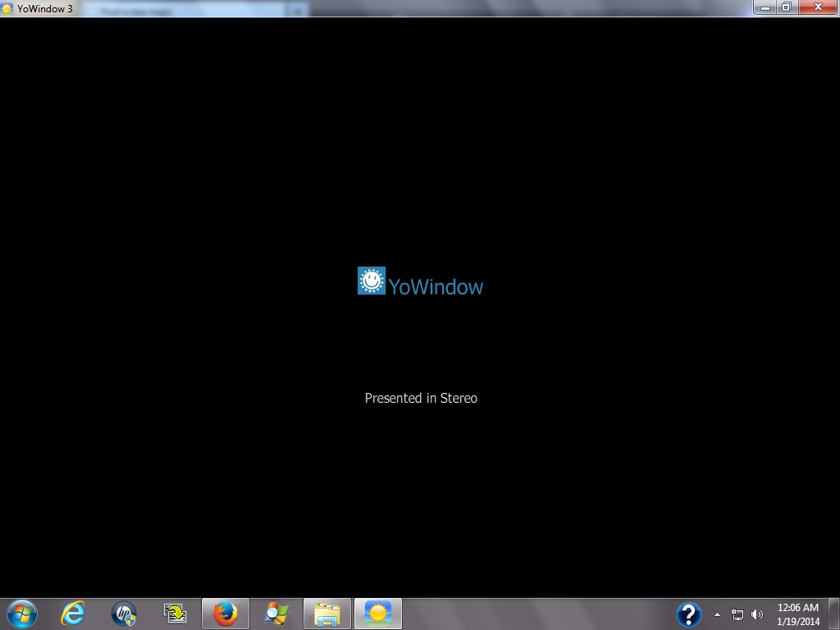Click the 'Presented in Stereo' text

421,398
